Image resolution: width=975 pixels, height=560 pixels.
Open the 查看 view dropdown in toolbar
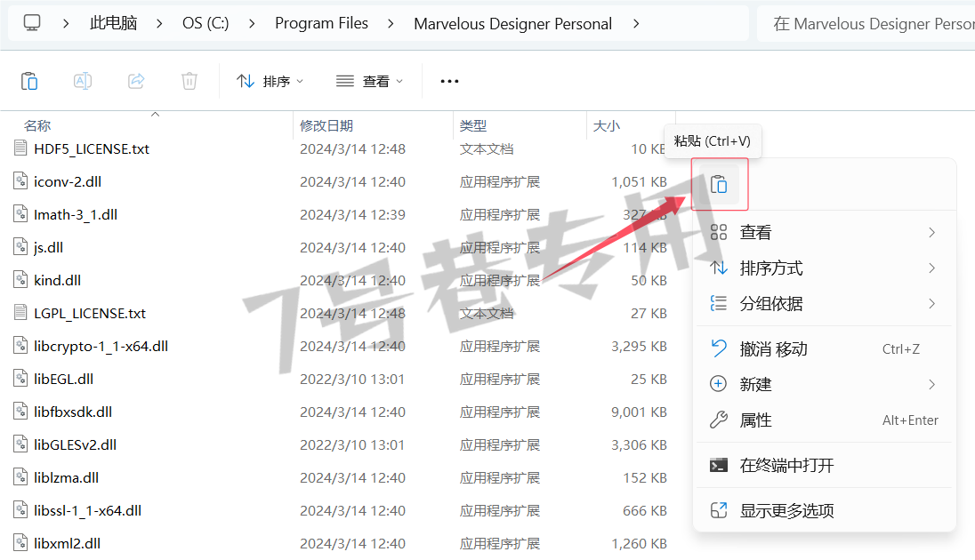tap(369, 82)
